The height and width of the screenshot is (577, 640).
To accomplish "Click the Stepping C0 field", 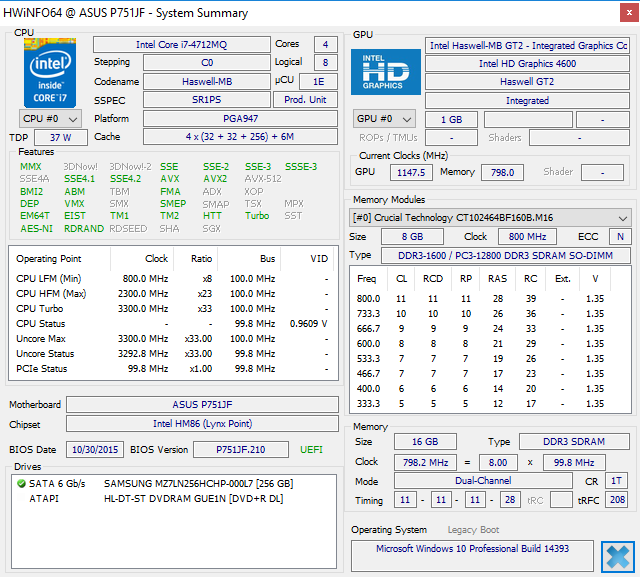I will (x=207, y=63).
